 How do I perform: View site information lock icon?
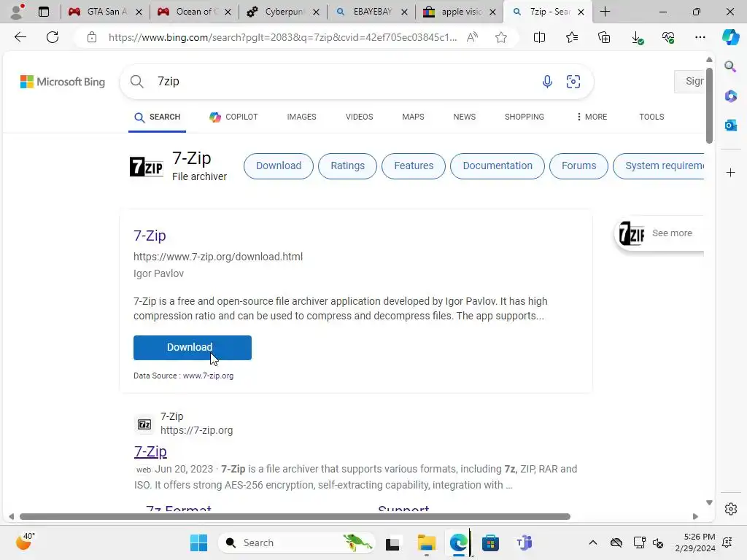pyautogui.click(x=92, y=37)
